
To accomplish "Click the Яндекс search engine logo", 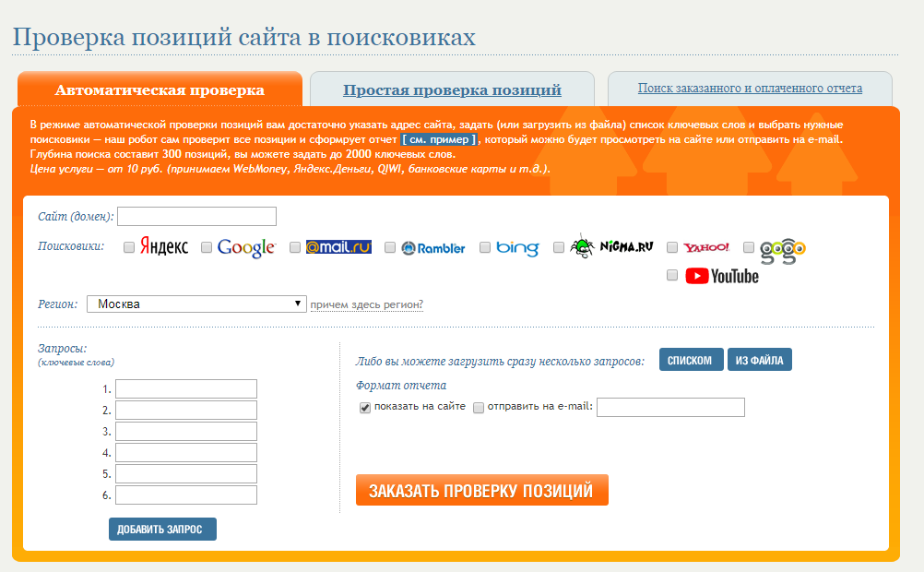I will pyautogui.click(x=164, y=246).
